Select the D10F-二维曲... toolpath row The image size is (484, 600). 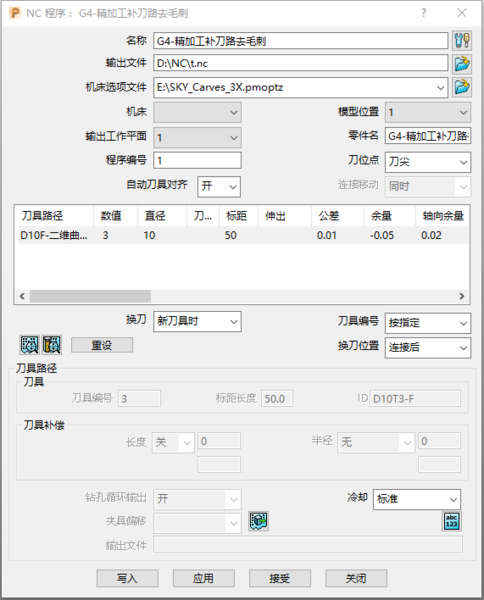coord(242,235)
